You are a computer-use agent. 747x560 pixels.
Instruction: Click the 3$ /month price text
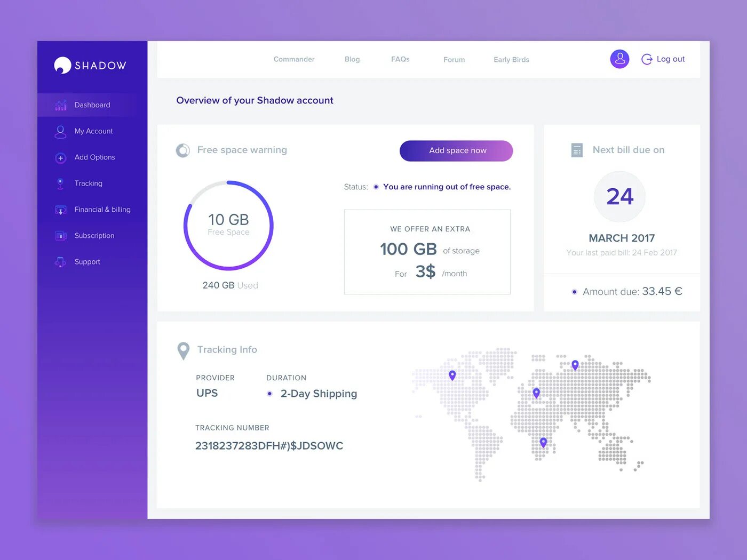(x=441, y=272)
